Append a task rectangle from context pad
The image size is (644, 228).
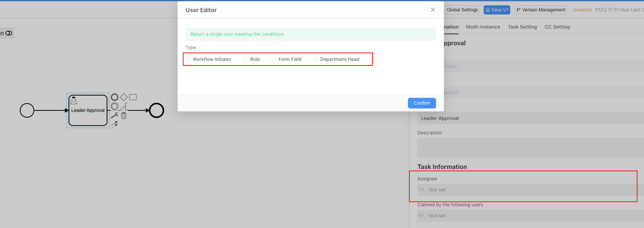pyautogui.click(x=133, y=97)
